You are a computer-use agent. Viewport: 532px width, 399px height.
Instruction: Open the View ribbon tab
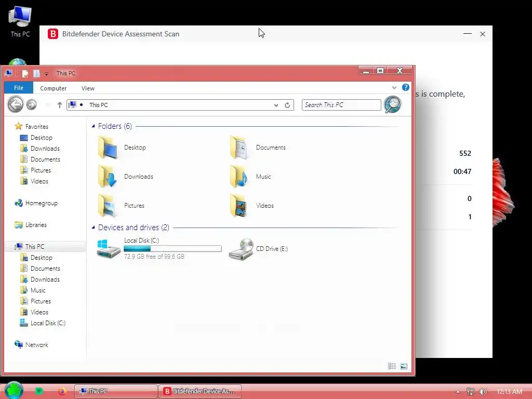coord(88,88)
